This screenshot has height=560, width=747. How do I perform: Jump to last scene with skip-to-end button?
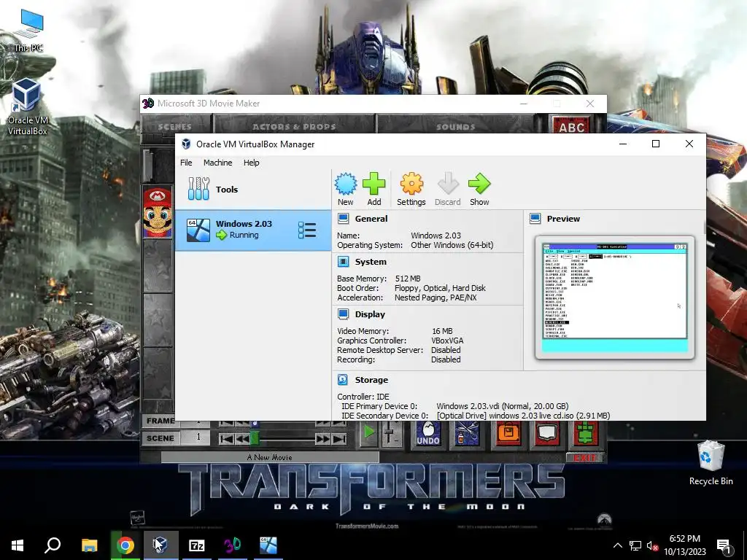338,438
